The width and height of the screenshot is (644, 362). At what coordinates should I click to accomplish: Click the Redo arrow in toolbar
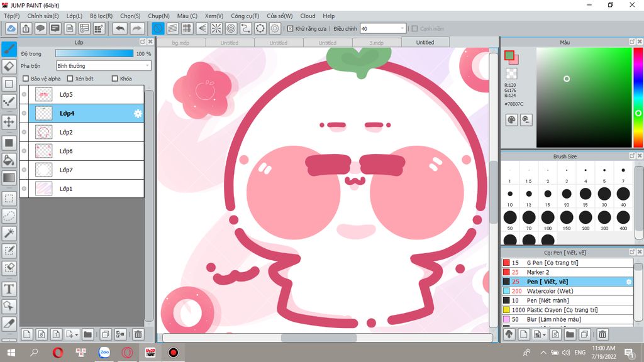[x=137, y=28]
